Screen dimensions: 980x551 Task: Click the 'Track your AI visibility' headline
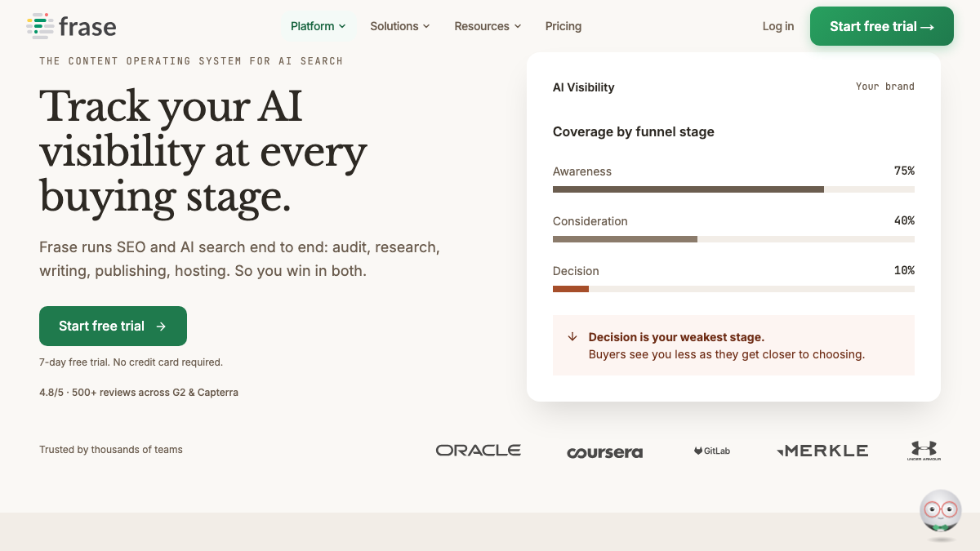tap(203, 151)
